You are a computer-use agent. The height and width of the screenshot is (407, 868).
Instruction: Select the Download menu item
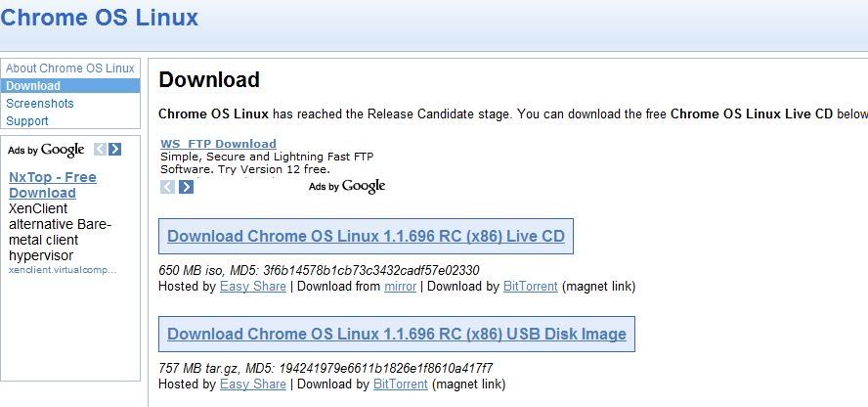click(70, 86)
